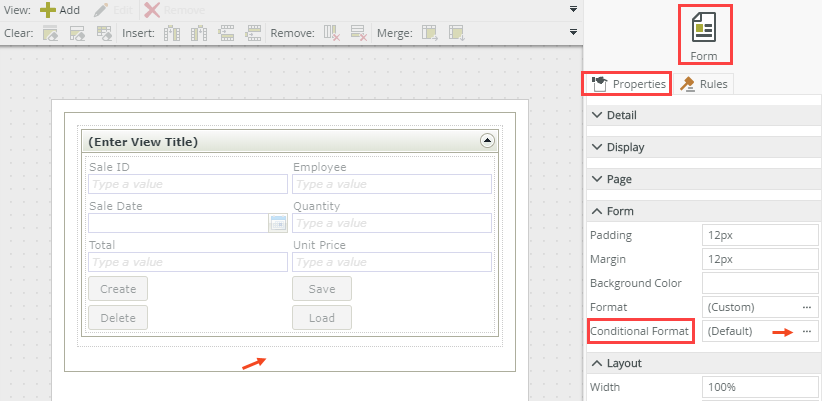Switch to the Properties tab

tap(629, 84)
